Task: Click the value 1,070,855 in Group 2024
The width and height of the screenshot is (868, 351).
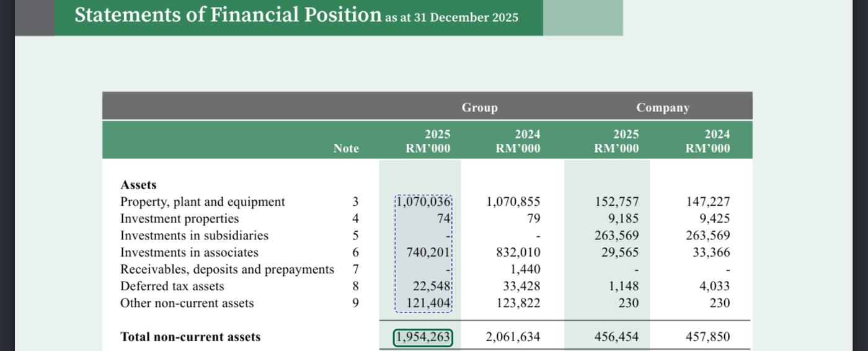Action: 513,202
